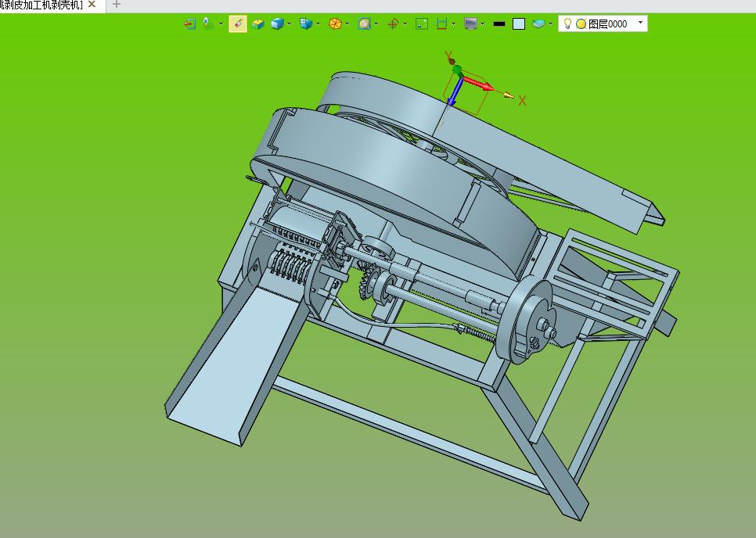Image resolution: width=756 pixels, height=538 pixels.
Task: Click the exit/return arrow icon in toolbar
Action: (189, 23)
